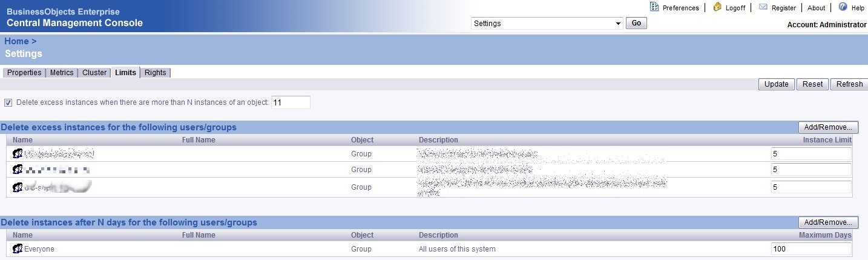The image size is (868, 260).
Task: Click the Reset button
Action: click(812, 84)
